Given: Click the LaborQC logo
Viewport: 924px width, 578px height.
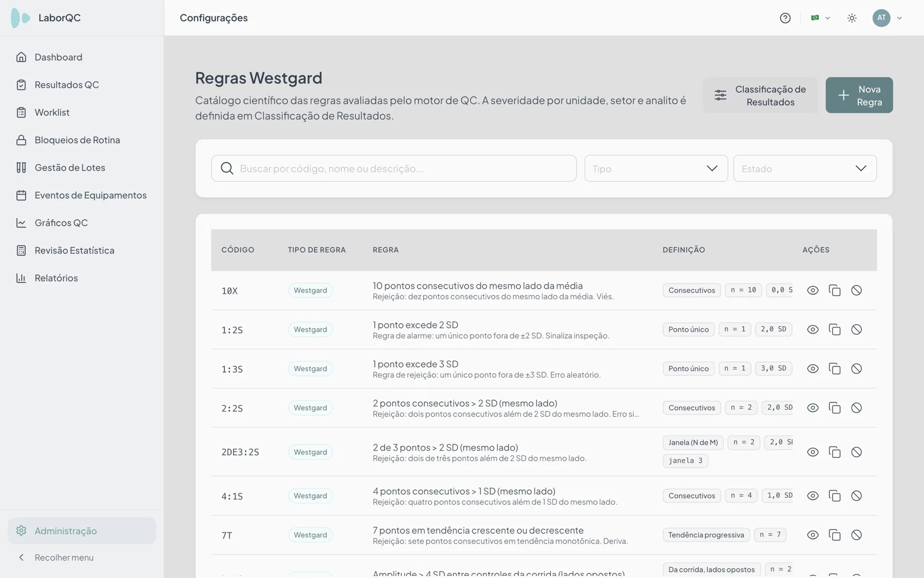Looking at the screenshot, I should coord(46,18).
